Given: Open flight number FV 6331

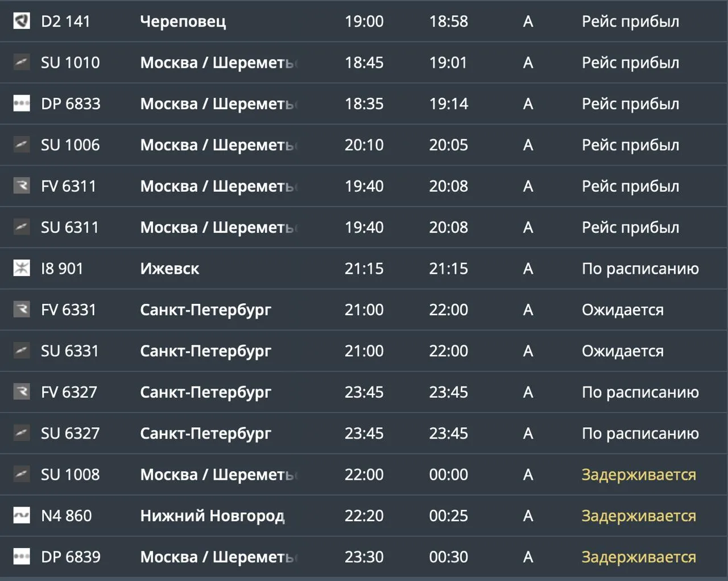Looking at the screenshot, I should tap(69, 310).
